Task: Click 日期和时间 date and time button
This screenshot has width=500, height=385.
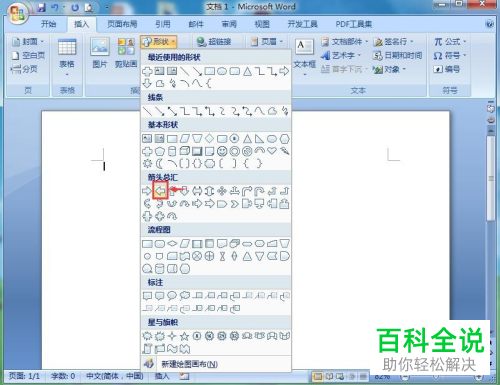Action: (397, 55)
